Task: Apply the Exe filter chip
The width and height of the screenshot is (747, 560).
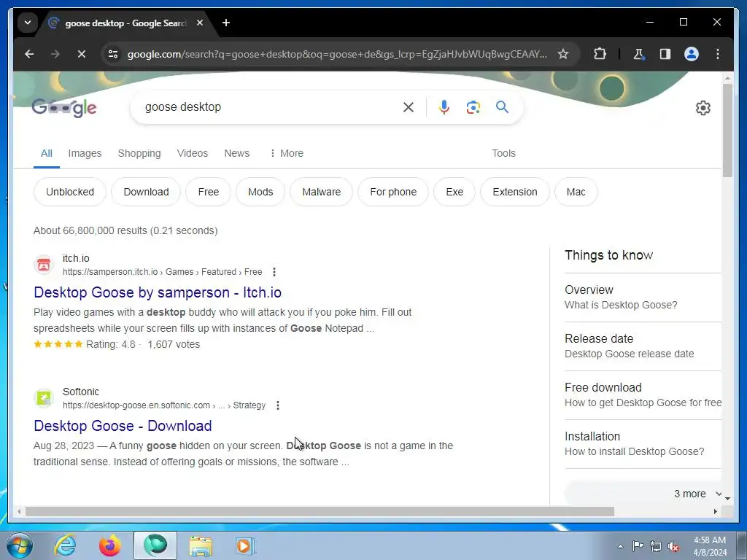Action: [454, 192]
